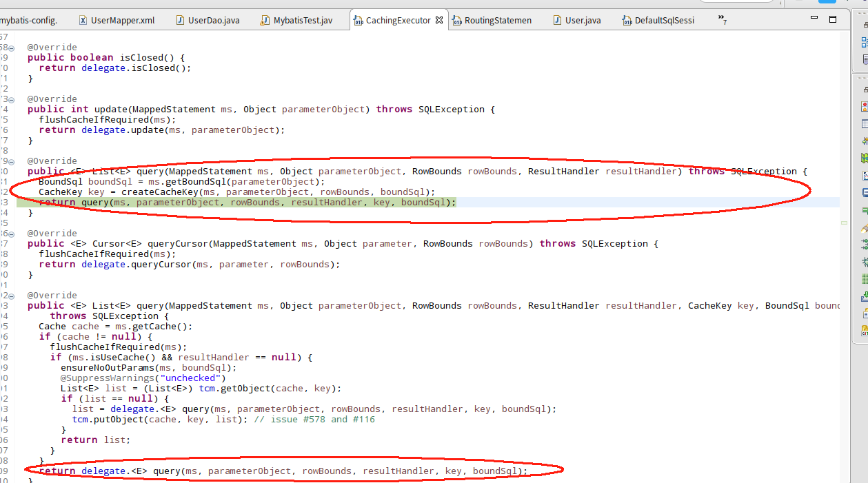The image size is (868, 483).
Task: Click highlighted 'return query(ms, parameterObject' line
Action: [248, 203]
